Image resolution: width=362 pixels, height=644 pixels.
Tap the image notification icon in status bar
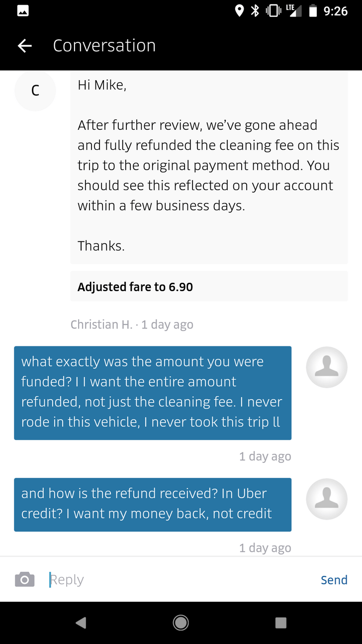point(23,11)
